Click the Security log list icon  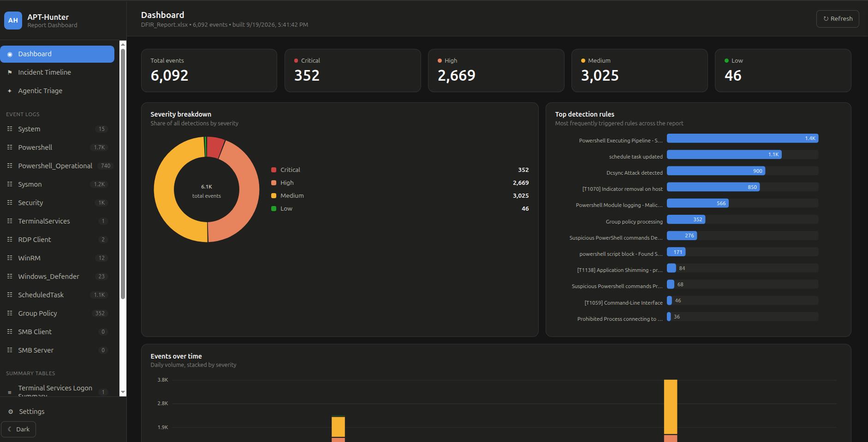[x=10, y=203]
